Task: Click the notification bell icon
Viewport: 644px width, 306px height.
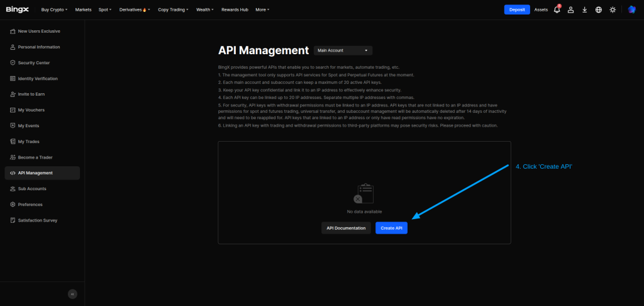Action: [557, 10]
